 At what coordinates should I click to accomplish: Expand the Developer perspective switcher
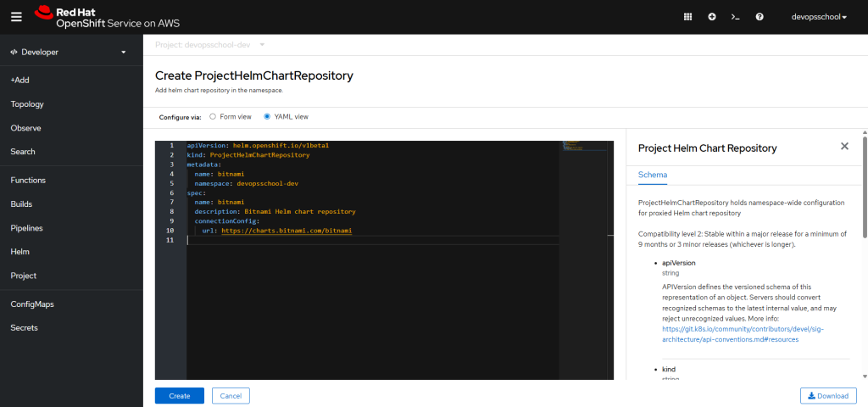[x=68, y=52]
